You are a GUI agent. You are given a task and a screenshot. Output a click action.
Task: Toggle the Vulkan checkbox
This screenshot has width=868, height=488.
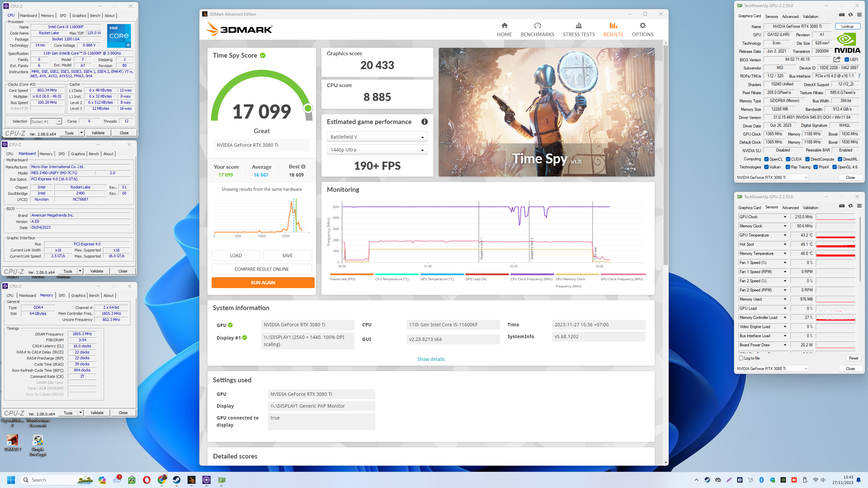tap(766, 167)
